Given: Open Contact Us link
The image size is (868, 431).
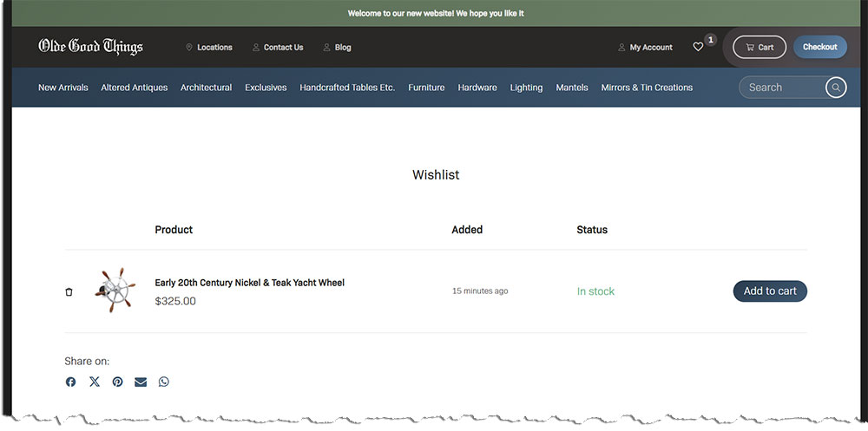Looking at the screenshot, I should [x=278, y=48].
